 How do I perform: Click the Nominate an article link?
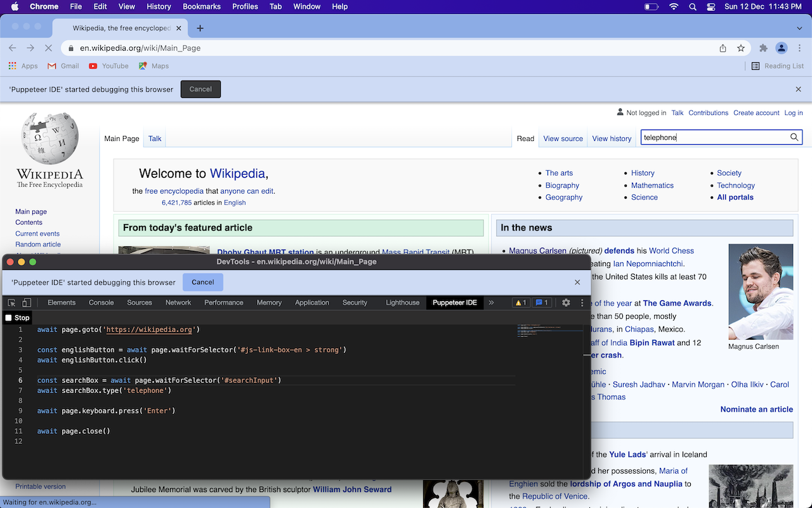click(x=756, y=410)
